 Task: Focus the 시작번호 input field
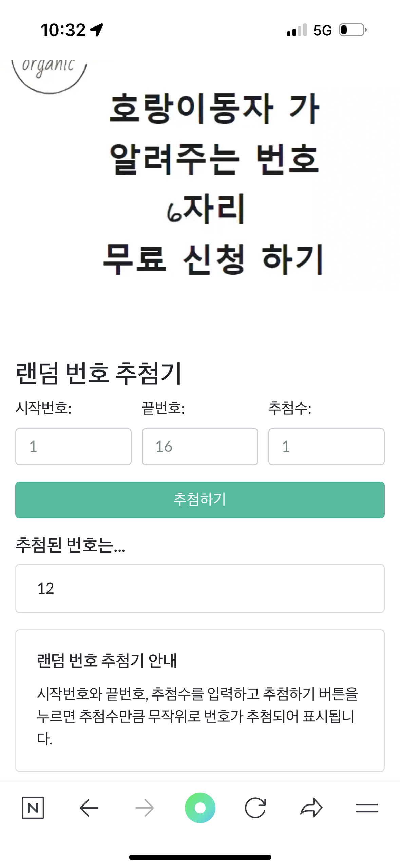[73, 446]
